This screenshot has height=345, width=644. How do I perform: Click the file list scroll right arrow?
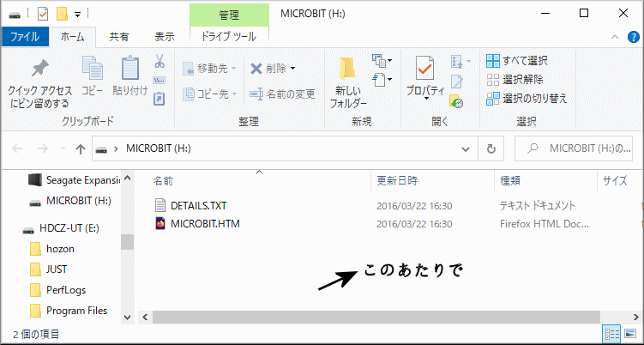tap(635, 317)
